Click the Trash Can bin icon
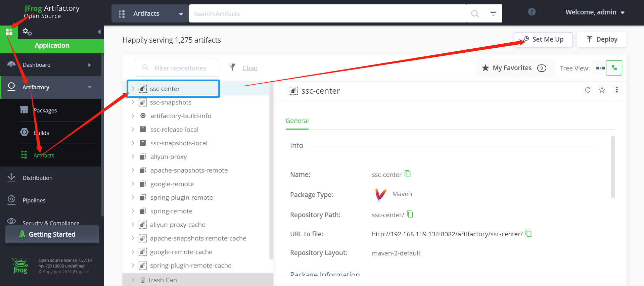 tap(142, 280)
